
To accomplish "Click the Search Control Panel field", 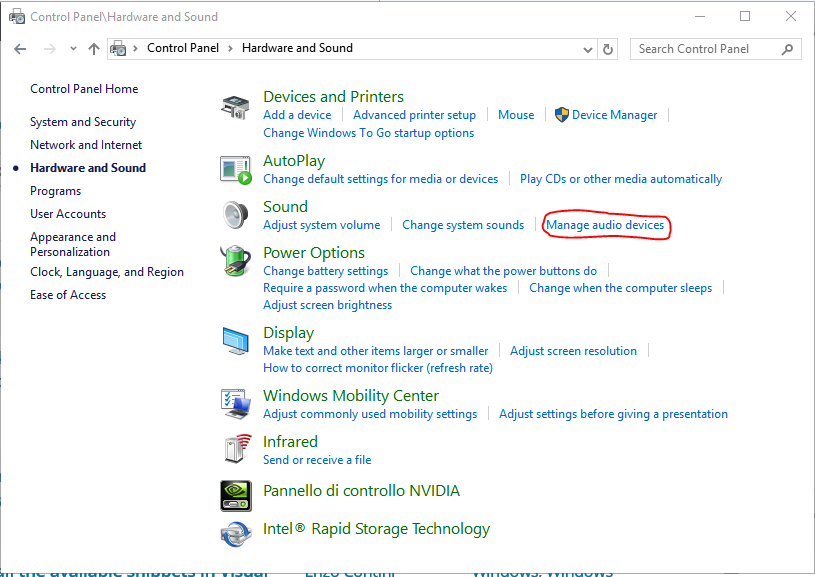I will 706,48.
